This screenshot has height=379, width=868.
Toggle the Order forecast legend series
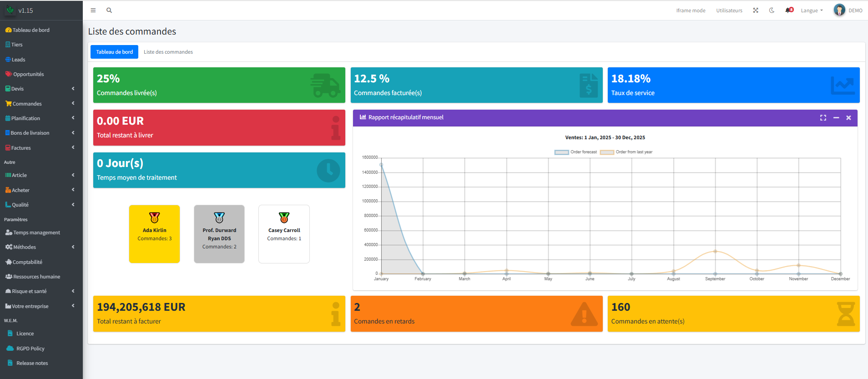tap(575, 152)
